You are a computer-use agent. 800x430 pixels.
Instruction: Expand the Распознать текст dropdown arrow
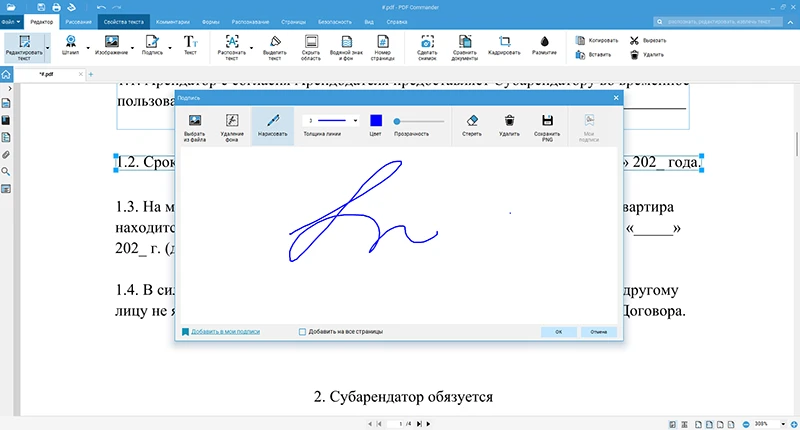251,48
